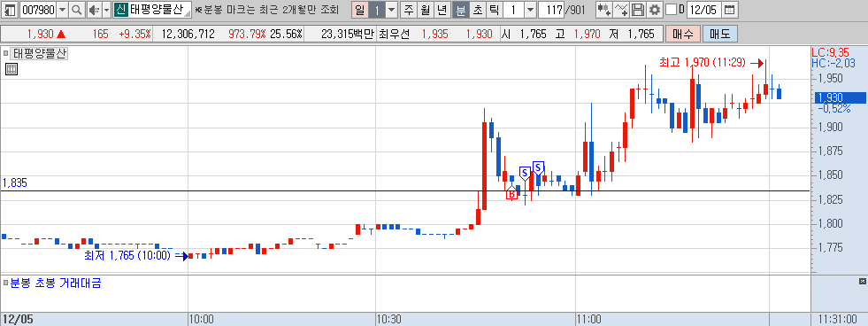This screenshot has height=326, width=868.
Task: Click the second blue S sell marker
Action: click(538, 167)
